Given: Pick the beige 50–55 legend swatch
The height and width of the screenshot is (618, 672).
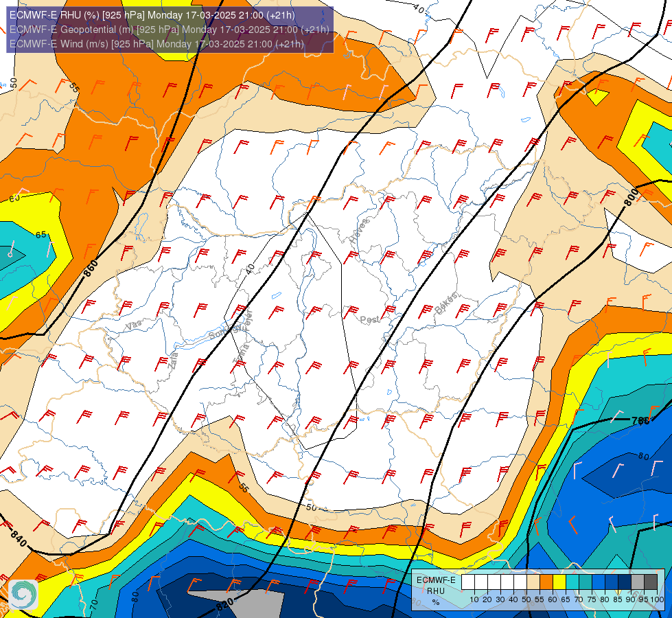Looking at the screenshot, I should coord(533,582).
